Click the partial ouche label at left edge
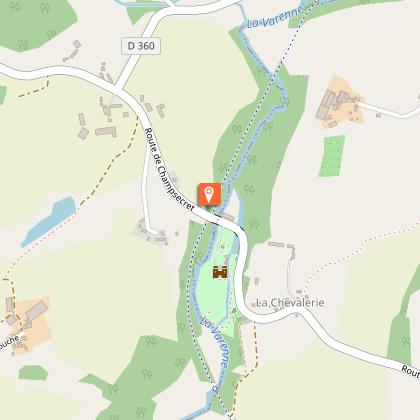The image size is (420, 420). tap(10, 343)
